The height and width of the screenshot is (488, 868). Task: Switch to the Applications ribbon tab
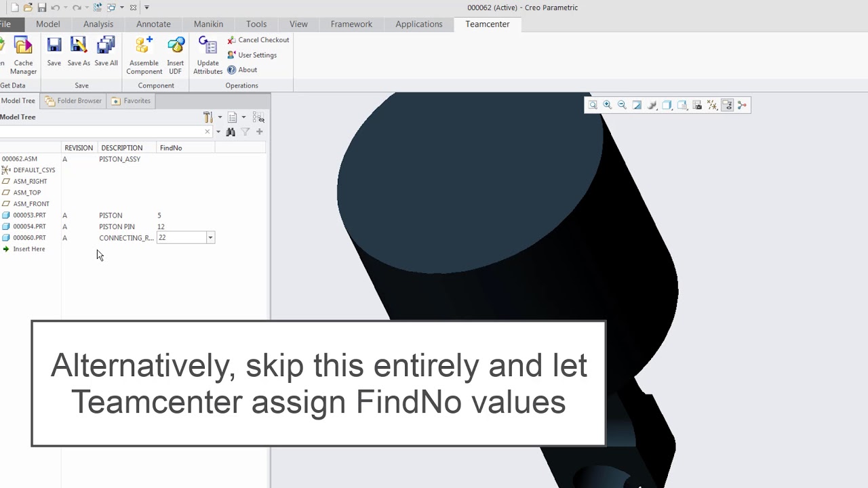click(x=419, y=24)
